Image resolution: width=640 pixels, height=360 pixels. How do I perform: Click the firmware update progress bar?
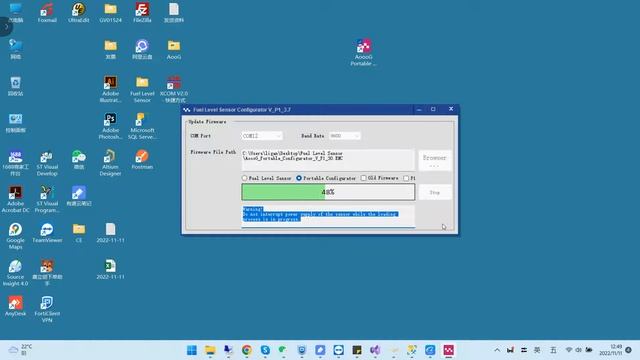[x=328, y=192]
